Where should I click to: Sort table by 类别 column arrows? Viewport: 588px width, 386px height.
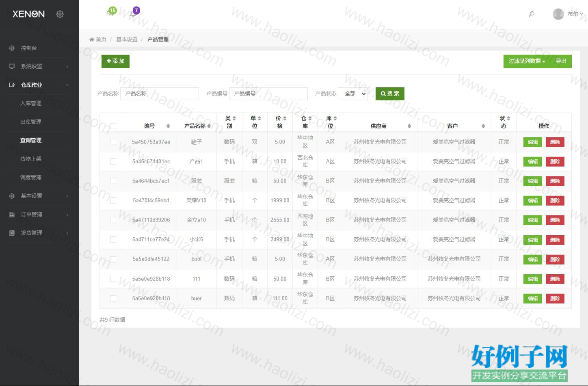[x=234, y=118]
